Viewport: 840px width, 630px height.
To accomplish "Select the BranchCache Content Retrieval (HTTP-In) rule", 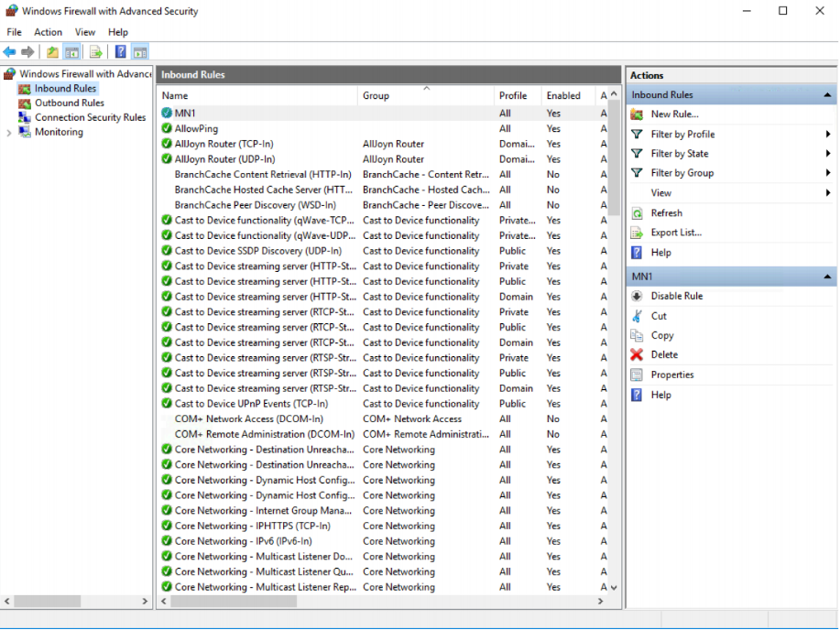I will (384, 175).
